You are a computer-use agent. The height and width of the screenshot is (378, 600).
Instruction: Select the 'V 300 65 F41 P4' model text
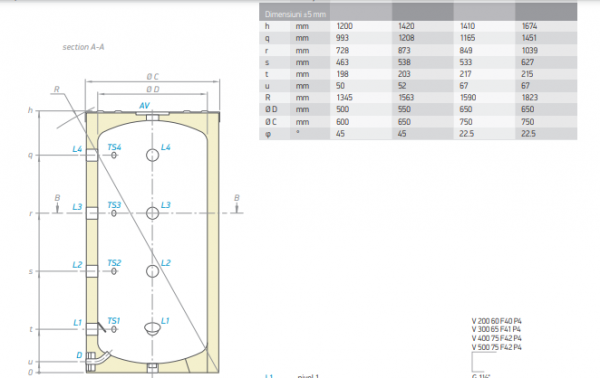(x=496, y=329)
